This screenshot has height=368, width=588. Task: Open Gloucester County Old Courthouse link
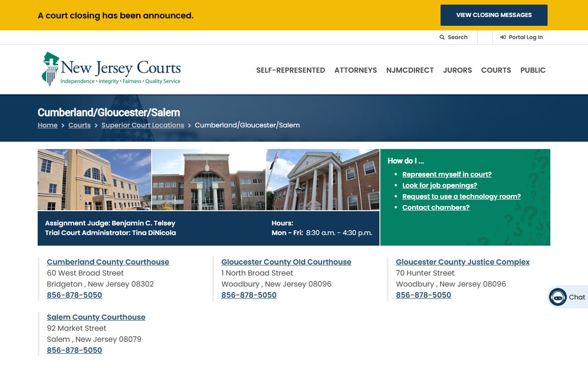286,262
